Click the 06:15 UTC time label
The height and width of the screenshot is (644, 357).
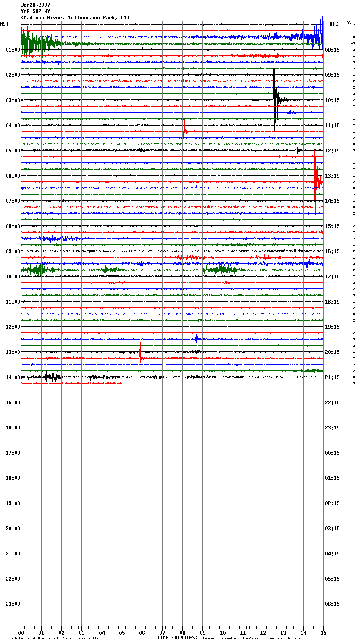tap(332, 604)
